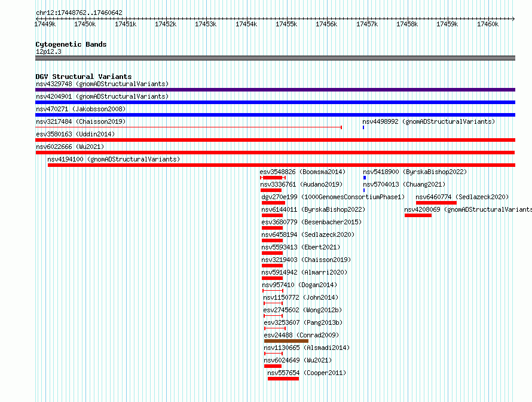Select the red nsv4208069 variant bar
Viewport: 532px width, 402px height.
(x=418, y=215)
